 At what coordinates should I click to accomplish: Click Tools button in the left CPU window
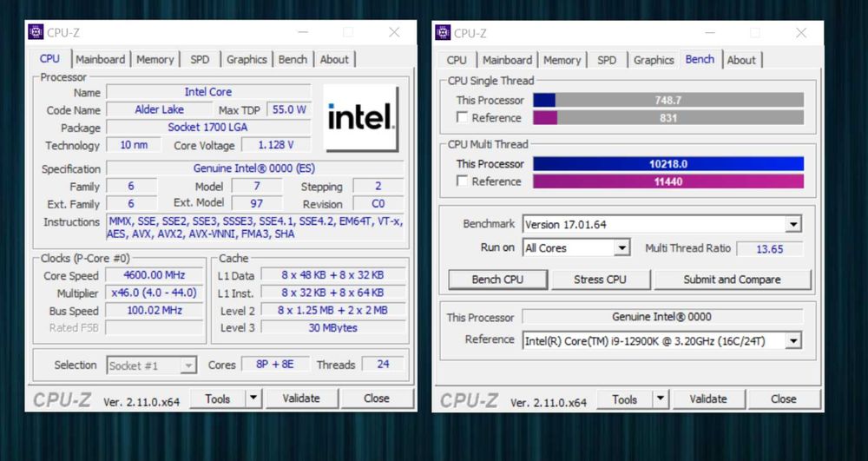click(217, 398)
